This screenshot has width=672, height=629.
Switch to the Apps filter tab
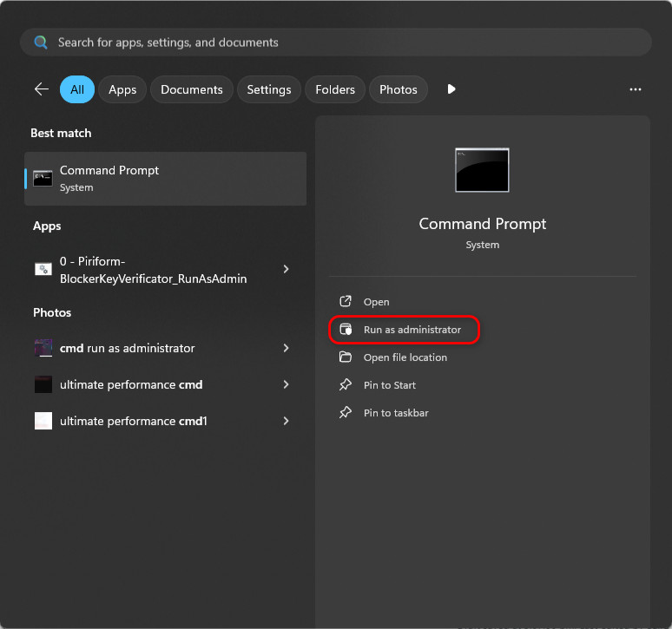[x=122, y=89]
